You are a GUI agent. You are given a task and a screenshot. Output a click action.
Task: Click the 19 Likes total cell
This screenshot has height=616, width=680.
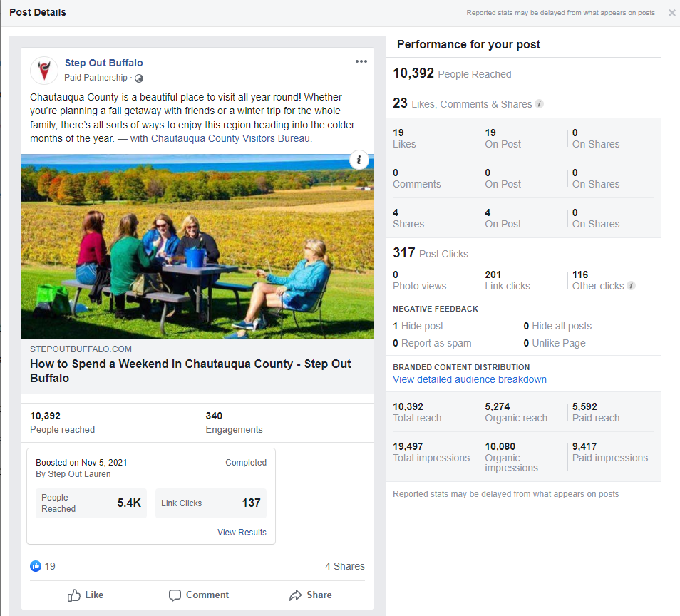point(404,138)
